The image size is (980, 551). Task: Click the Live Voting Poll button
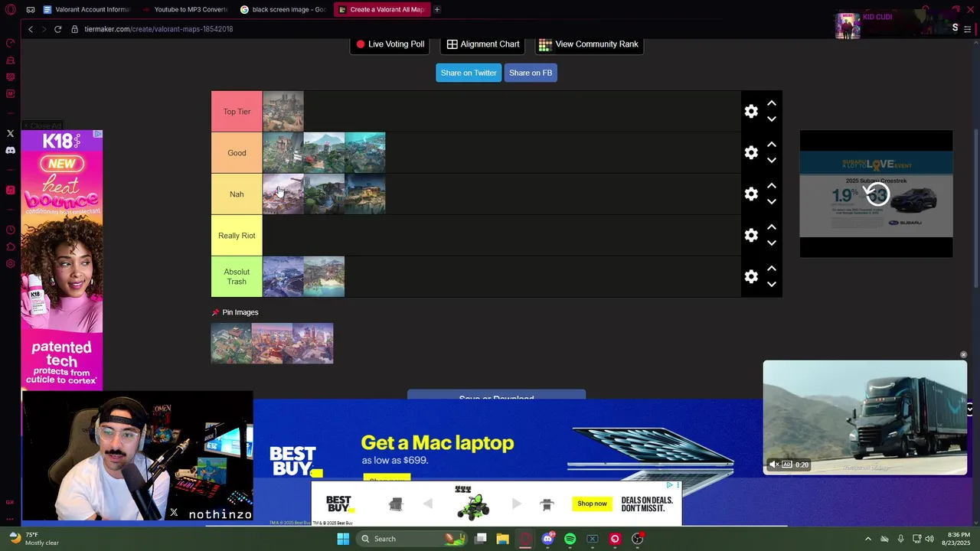pos(390,44)
